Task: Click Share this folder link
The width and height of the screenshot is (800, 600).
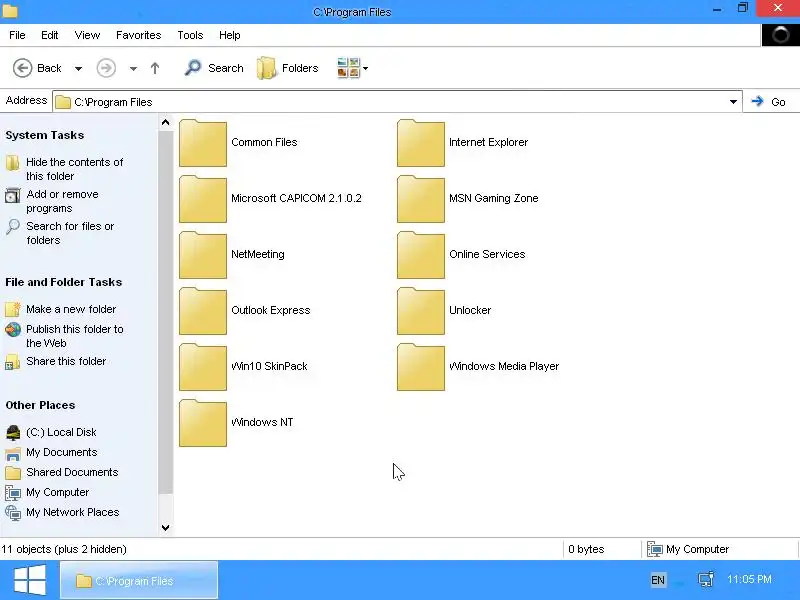Action: point(66,361)
